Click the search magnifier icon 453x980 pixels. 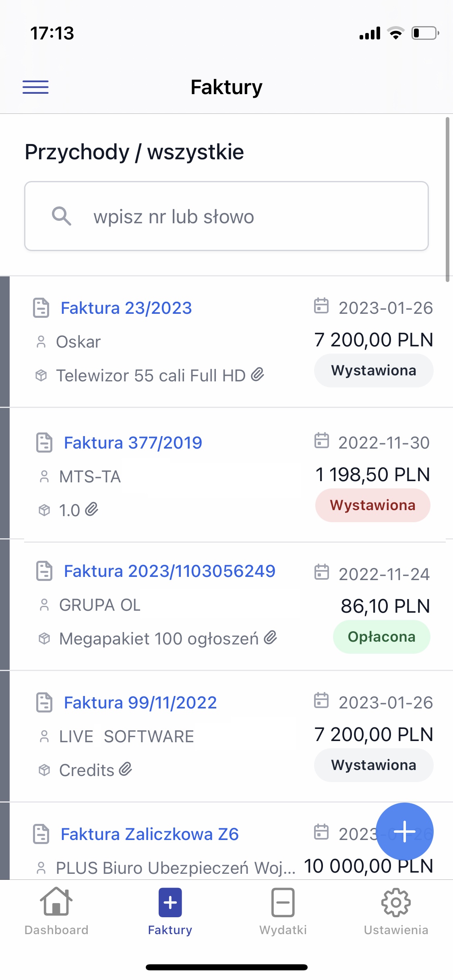click(x=62, y=216)
